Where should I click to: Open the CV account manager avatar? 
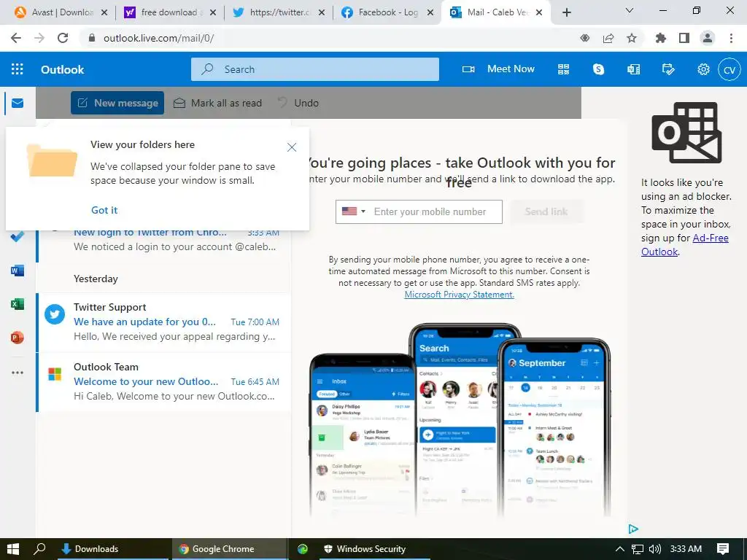(x=729, y=69)
